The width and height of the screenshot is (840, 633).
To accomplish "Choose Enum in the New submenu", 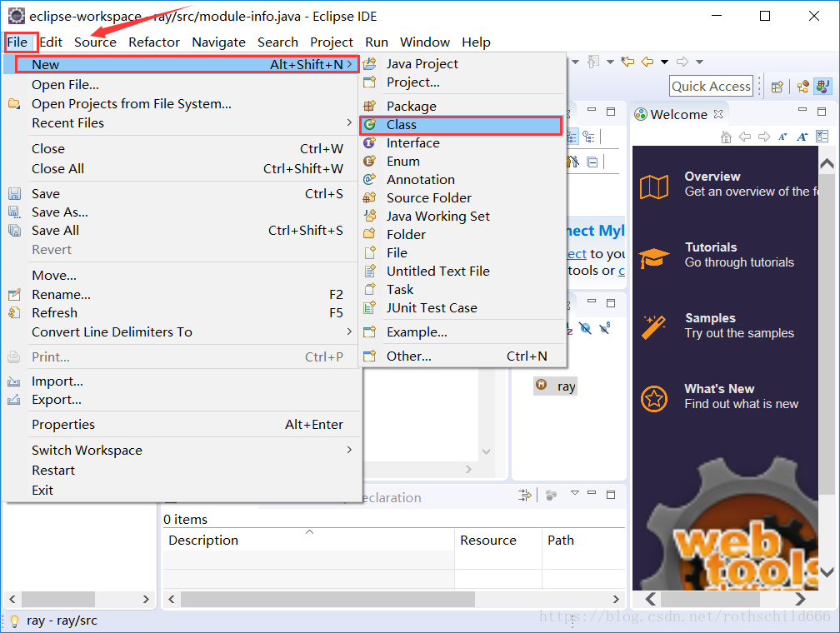I will 462,162.
